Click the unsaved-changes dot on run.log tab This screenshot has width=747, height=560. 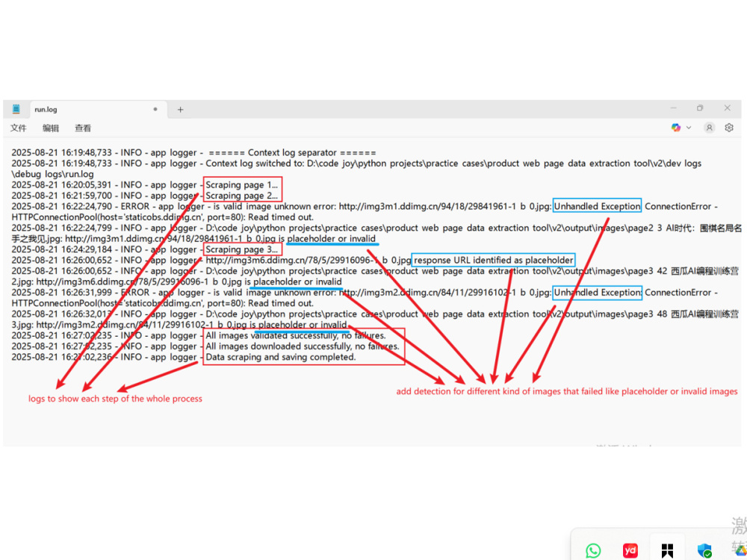click(x=155, y=109)
